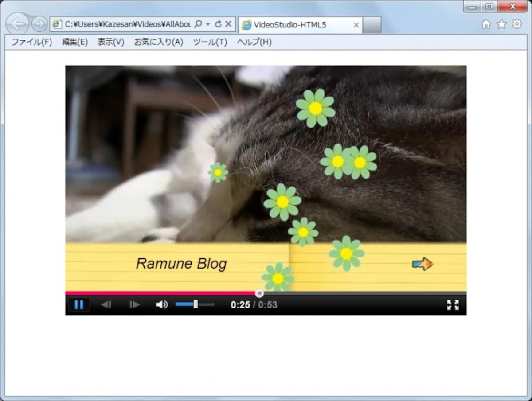Step back one frame in video

click(106, 305)
